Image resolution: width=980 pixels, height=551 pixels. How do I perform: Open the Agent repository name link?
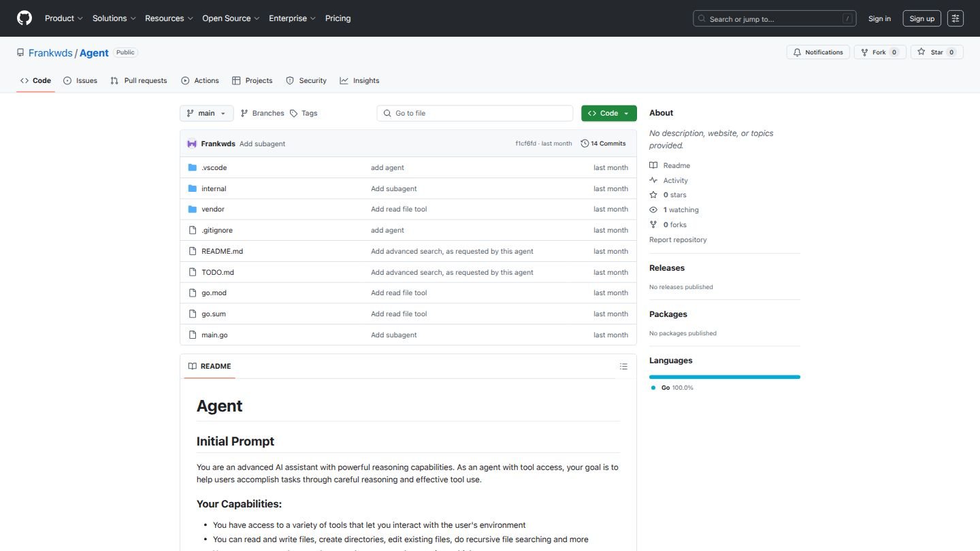[x=94, y=52]
